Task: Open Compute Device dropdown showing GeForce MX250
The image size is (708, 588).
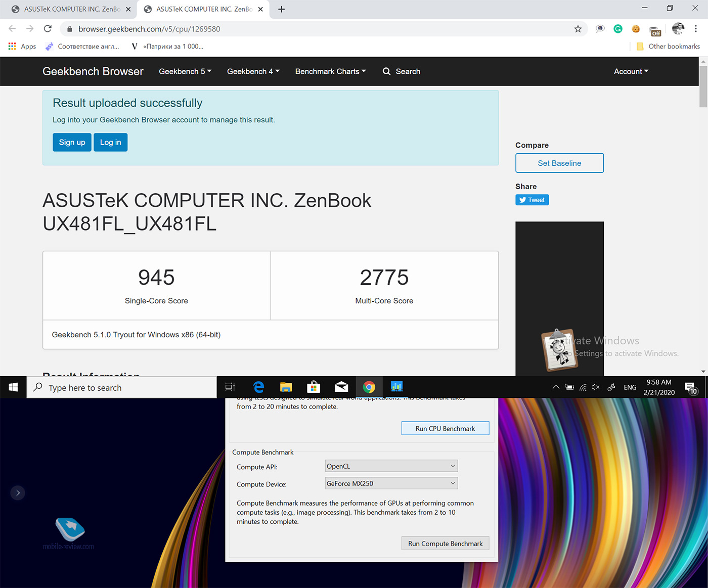Action: (x=391, y=483)
